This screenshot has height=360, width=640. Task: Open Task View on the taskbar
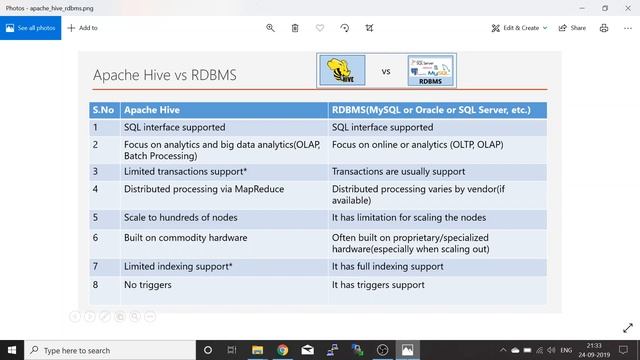tap(232, 350)
